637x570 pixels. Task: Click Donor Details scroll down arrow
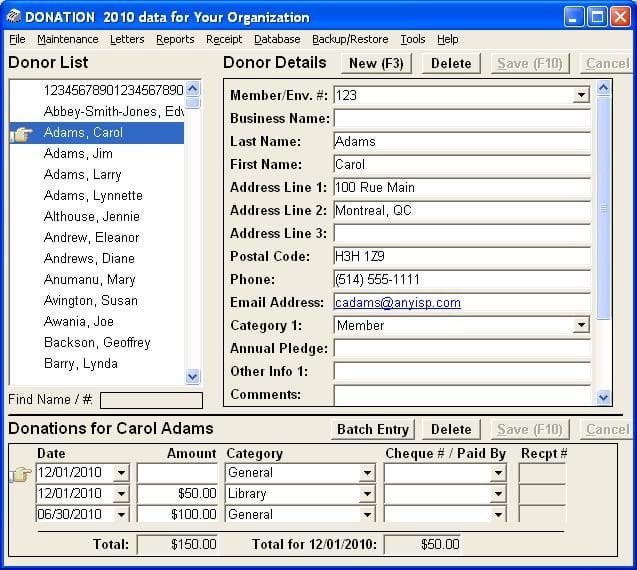point(603,397)
